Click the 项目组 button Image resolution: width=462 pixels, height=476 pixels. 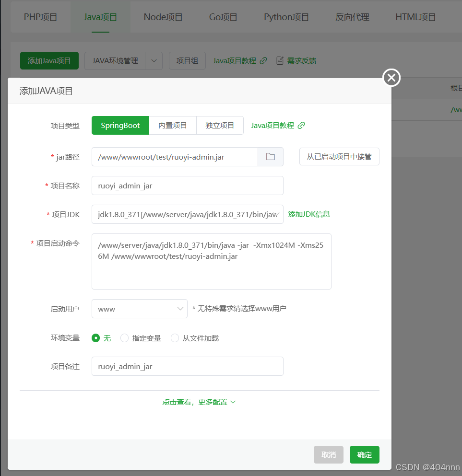187,61
